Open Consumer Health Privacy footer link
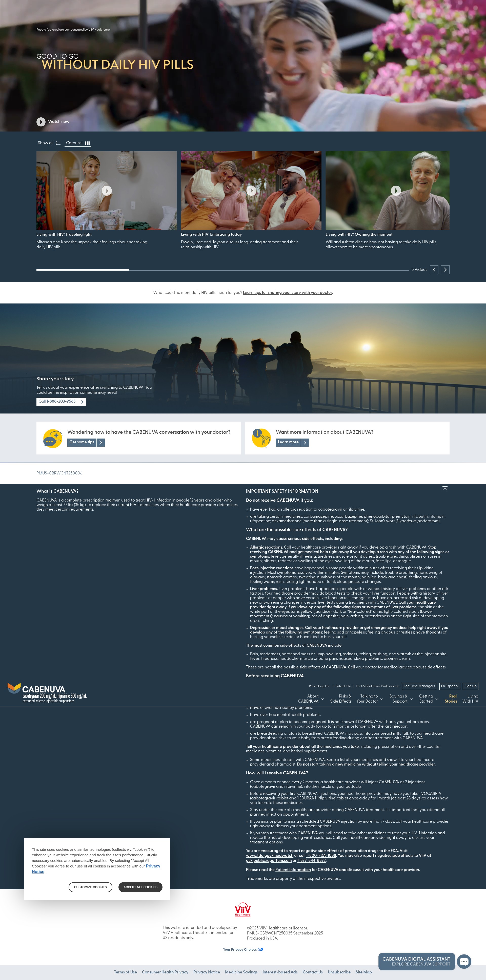This screenshot has height=980, width=486. [x=165, y=972]
